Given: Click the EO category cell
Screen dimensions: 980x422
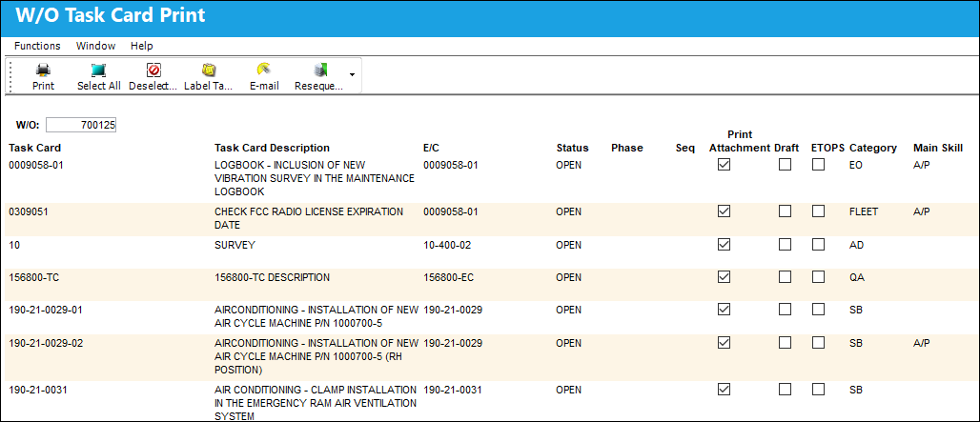Looking at the screenshot, I should click(x=856, y=166).
